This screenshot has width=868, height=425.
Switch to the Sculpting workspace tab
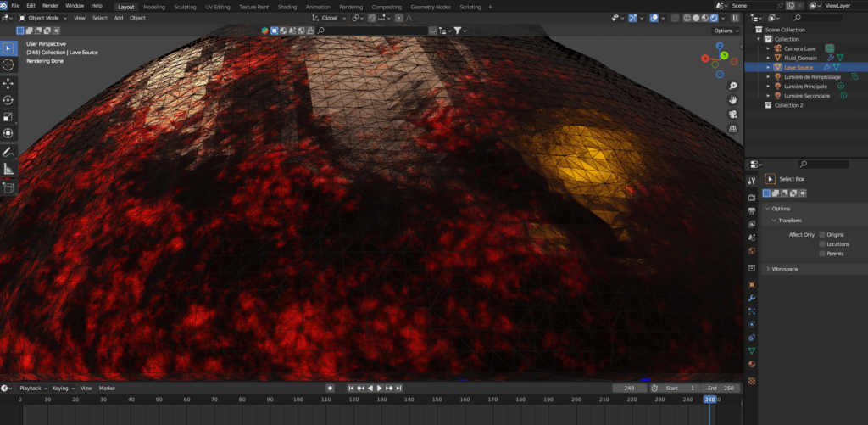(185, 6)
